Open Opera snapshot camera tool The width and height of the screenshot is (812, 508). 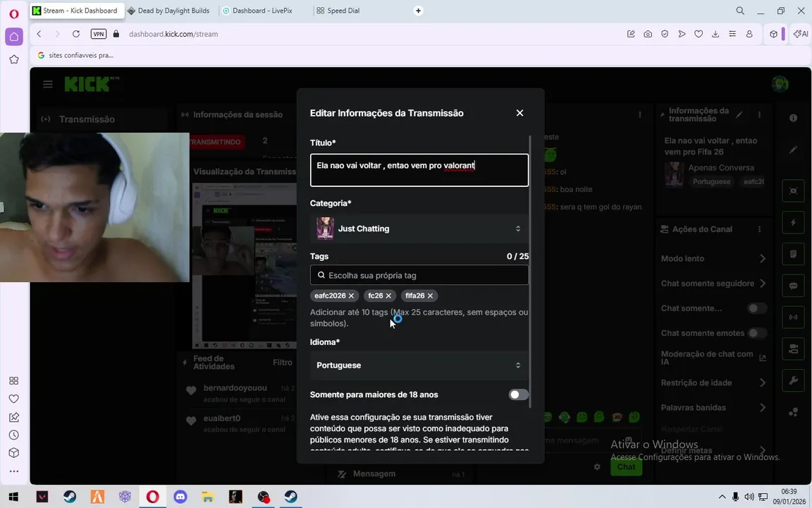click(648, 34)
